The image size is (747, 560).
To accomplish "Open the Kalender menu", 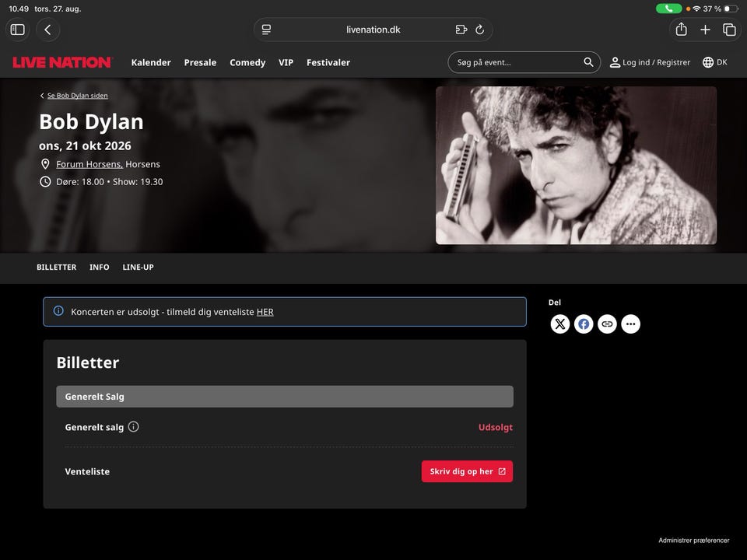I will (151, 62).
